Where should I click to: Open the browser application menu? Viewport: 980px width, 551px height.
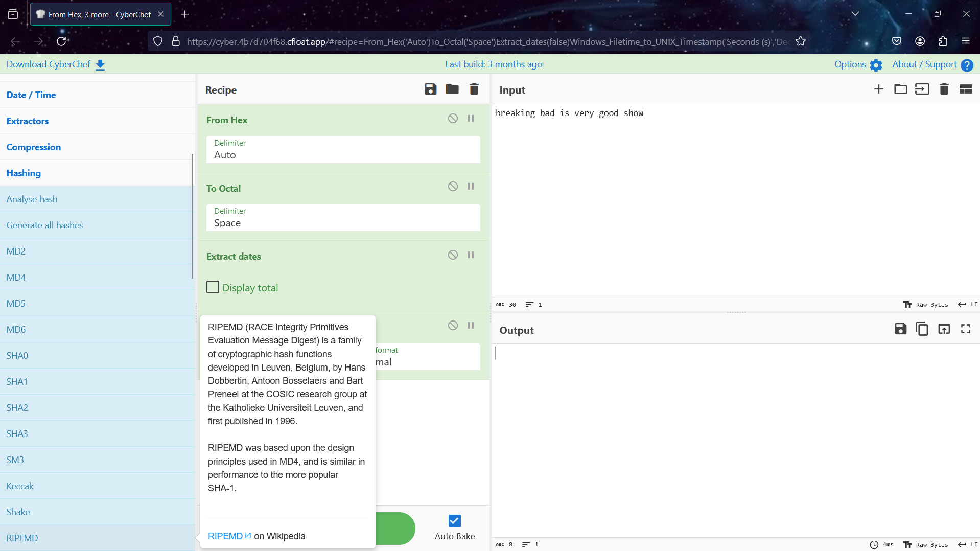[965, 41]
